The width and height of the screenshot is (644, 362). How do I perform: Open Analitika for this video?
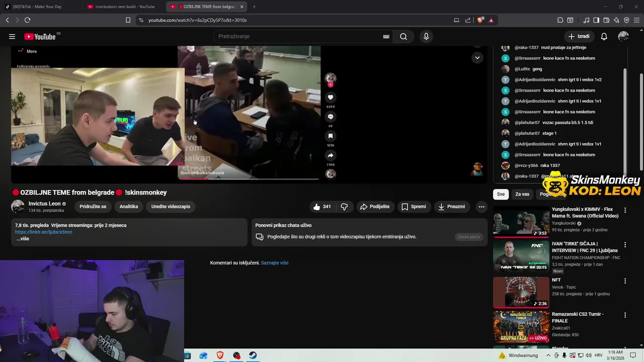point(129,207)
